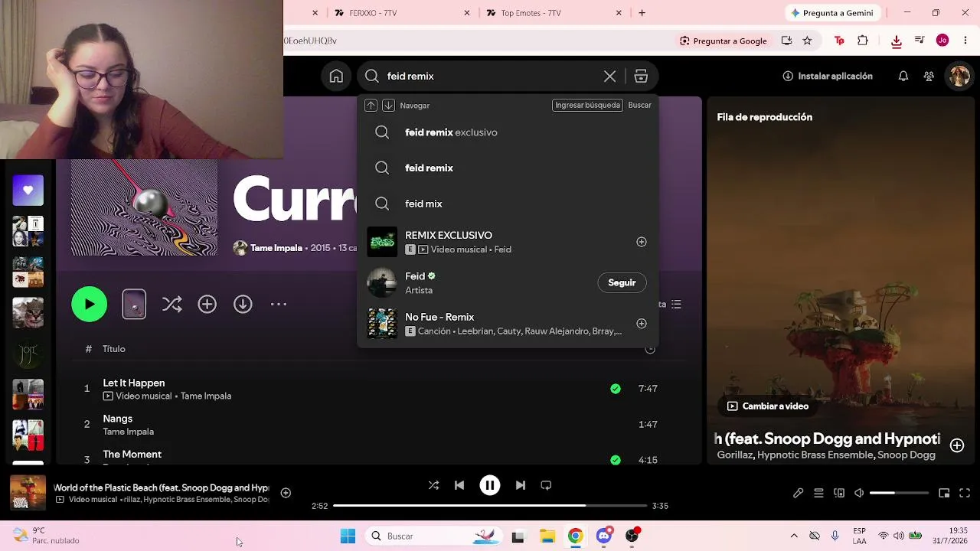Open the friends activity icon

(929, 76)
